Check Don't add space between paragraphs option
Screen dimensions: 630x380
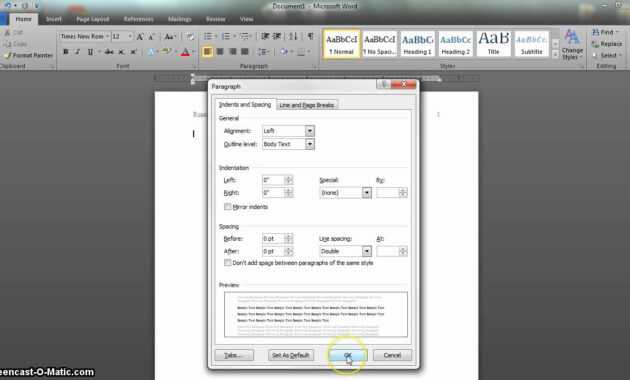(228, 263)
